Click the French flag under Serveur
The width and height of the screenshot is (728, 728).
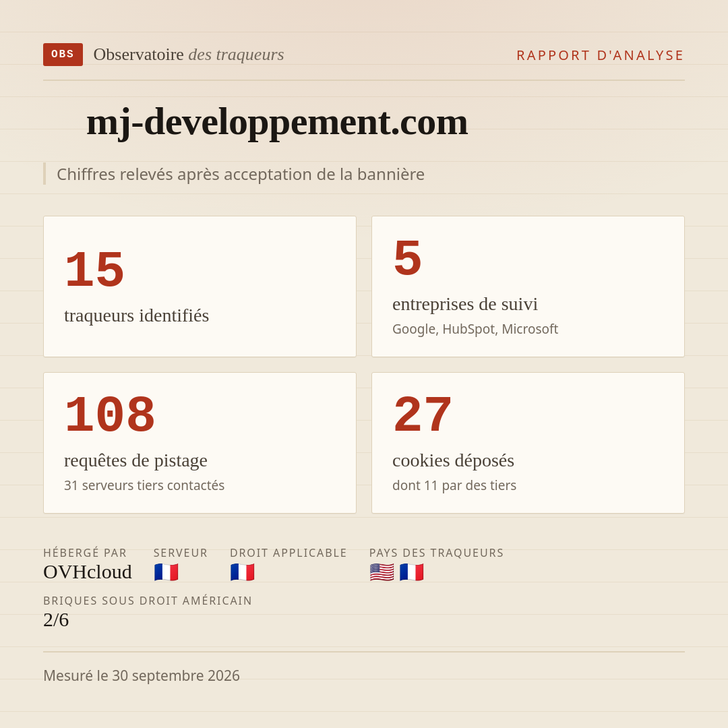tap(166, 572)
